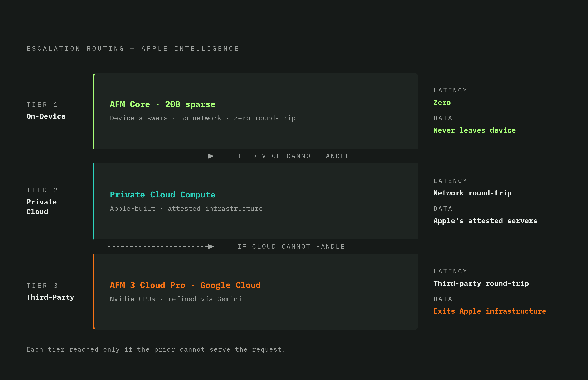This screenshot has height=380, width=588.
Task: Click 'Apple-built · attested infrastructure' description
Action: (x=186, y=209)
